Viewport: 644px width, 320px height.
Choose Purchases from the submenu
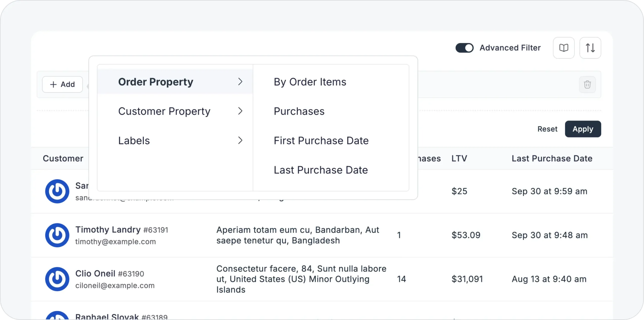(299, 111)
